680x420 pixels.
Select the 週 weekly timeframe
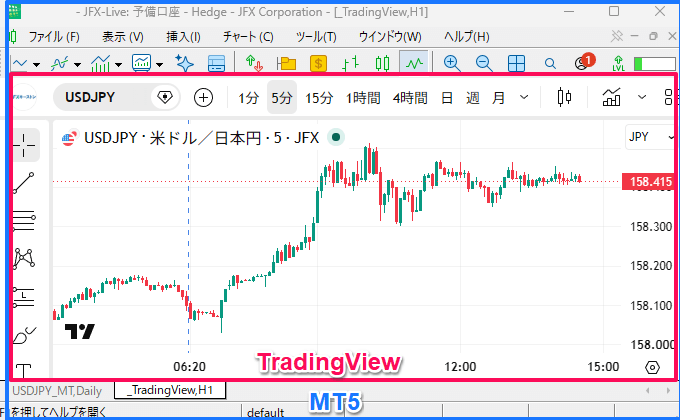(x=473, y=98)
